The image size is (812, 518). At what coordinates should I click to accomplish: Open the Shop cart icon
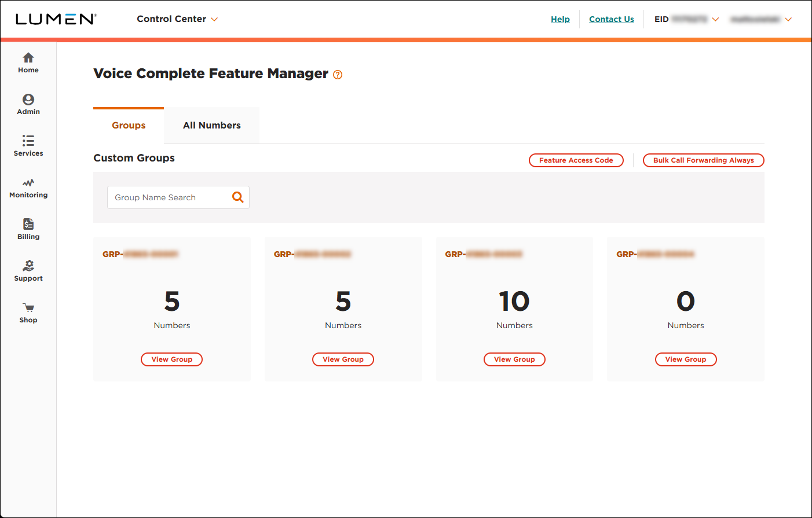click(x=28, y=311)
